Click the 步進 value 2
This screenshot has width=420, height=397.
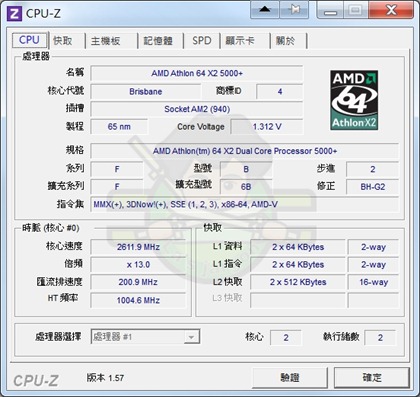click(x=372, y=169)
